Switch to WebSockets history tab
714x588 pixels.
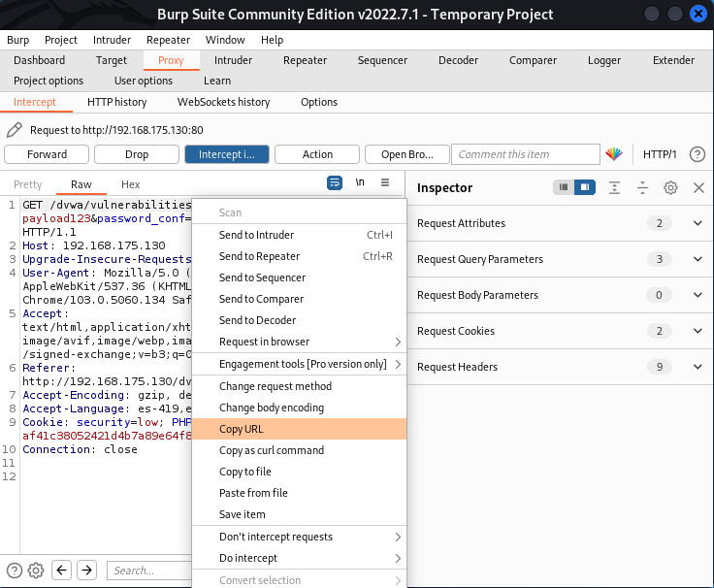pos(223,102)
